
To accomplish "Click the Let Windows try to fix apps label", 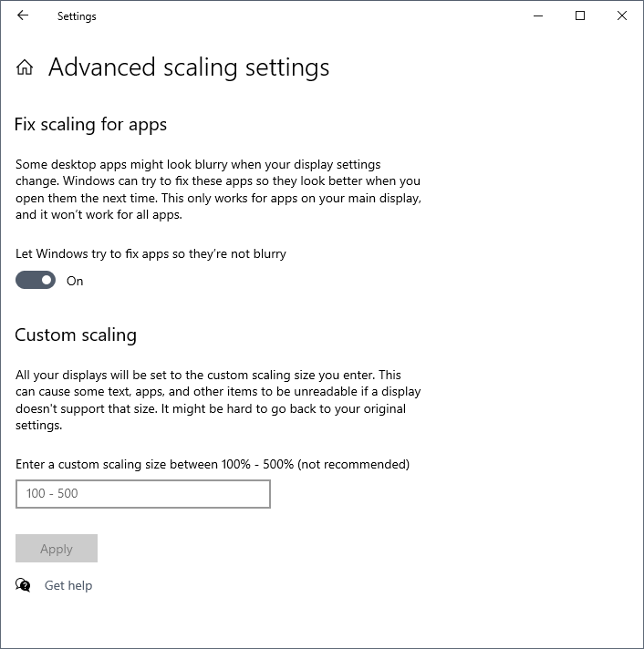I will pyautogui.click(x=151, y=253).
